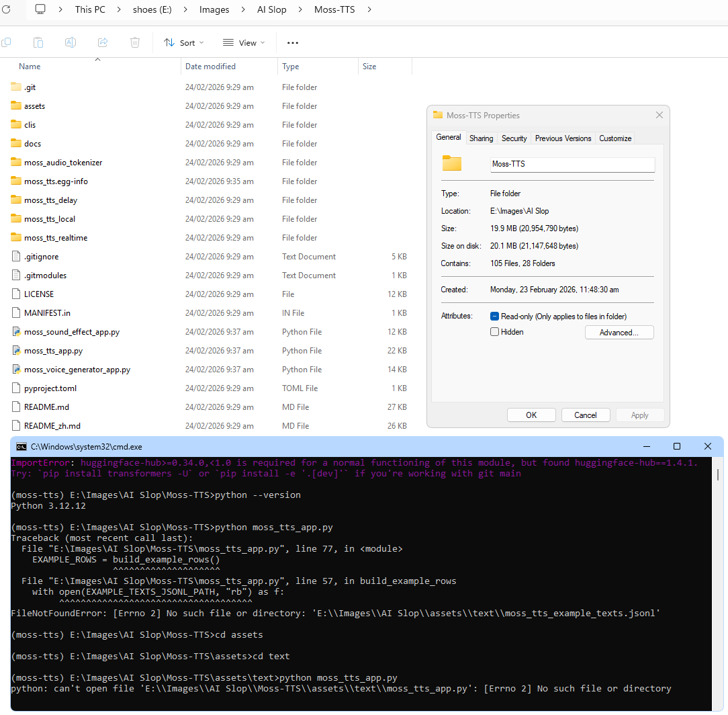
Task: Select the .gitmodules file row
Action: tap(209, 275)
